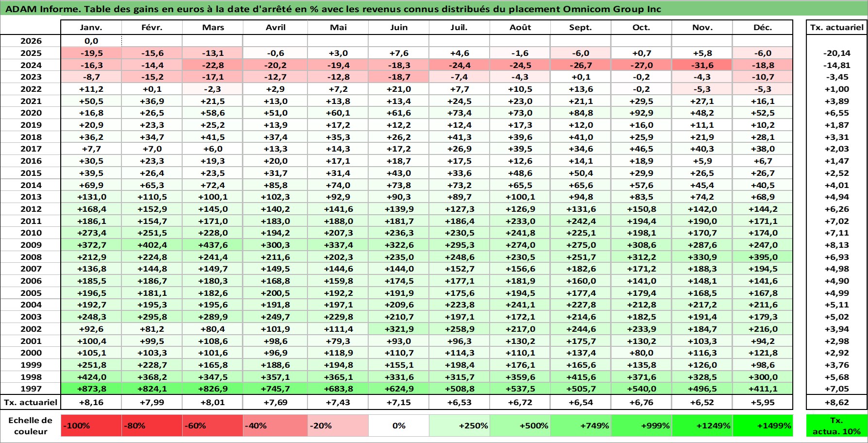Select the Janv. column header
868x443 pixels.
click(91, 27)
